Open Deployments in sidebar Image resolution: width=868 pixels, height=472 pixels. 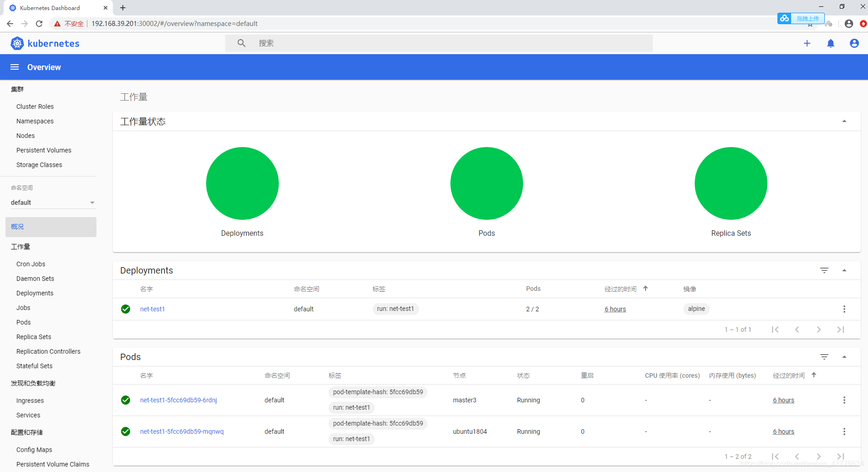pos(35,293)
